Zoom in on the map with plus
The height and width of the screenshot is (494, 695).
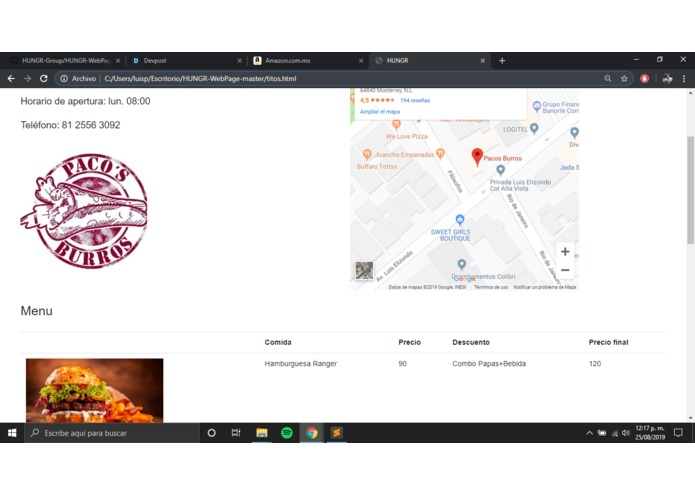(x=565, y=252)
